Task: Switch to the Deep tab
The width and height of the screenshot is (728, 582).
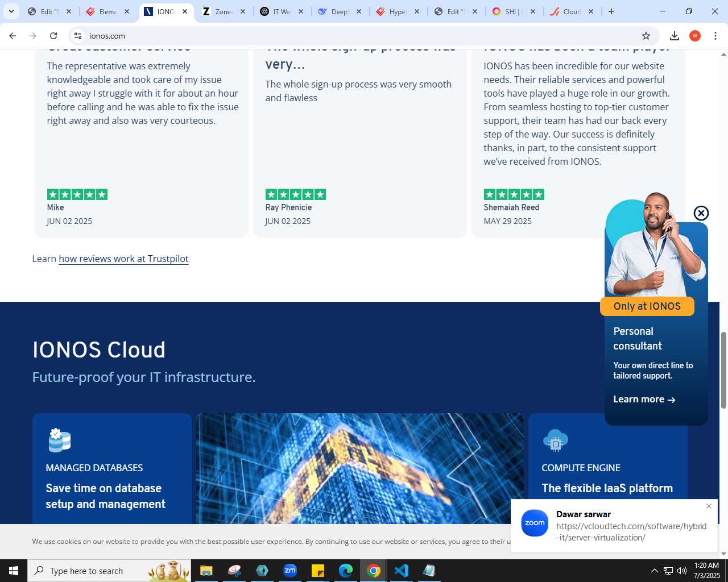Action: point(340,11)
